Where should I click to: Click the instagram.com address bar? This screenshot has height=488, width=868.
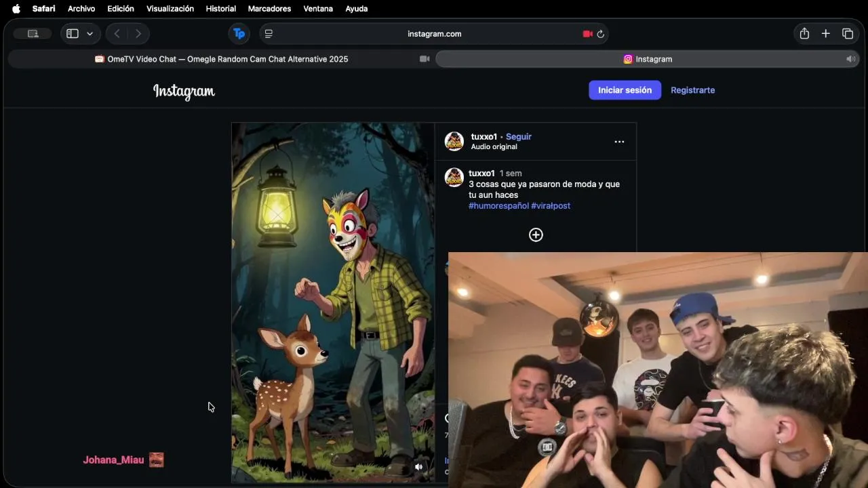[x=434, y=34]
